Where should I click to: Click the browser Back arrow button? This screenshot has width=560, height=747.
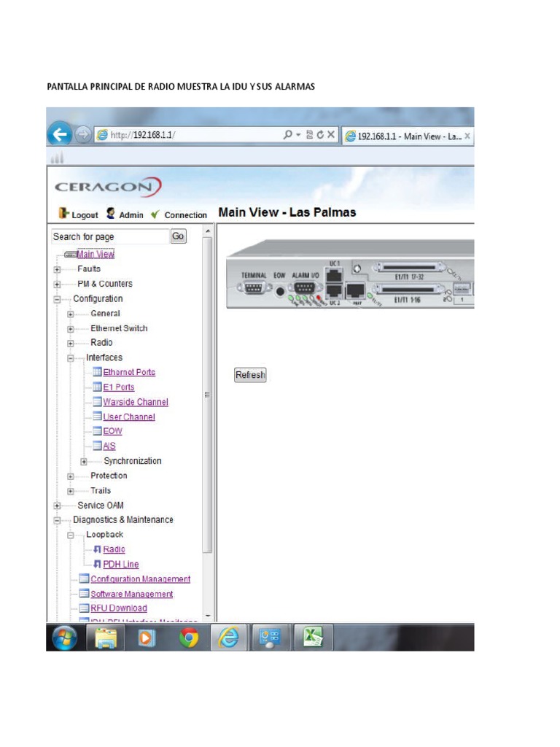coord(60,135)
